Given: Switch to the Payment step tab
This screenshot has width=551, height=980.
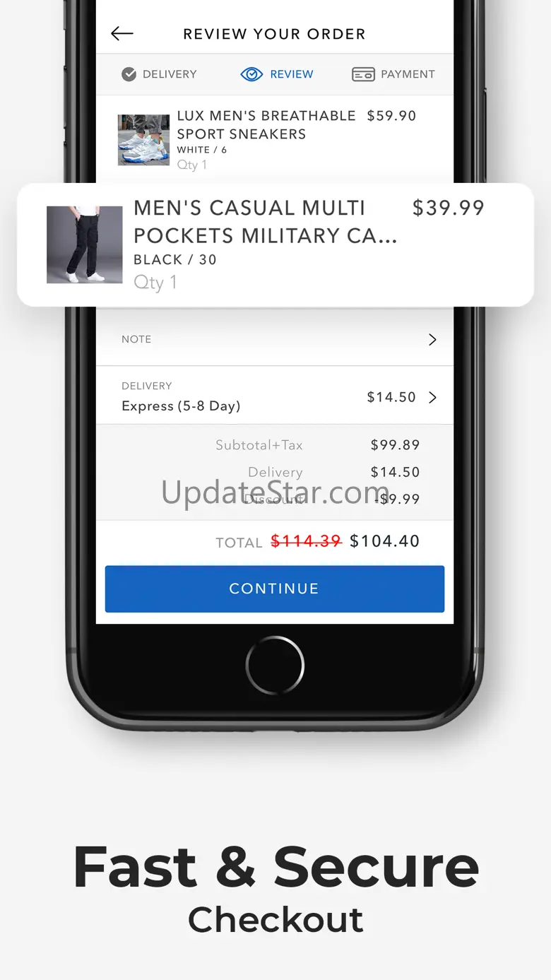Looking at the screenshot, I should point(393,74).
